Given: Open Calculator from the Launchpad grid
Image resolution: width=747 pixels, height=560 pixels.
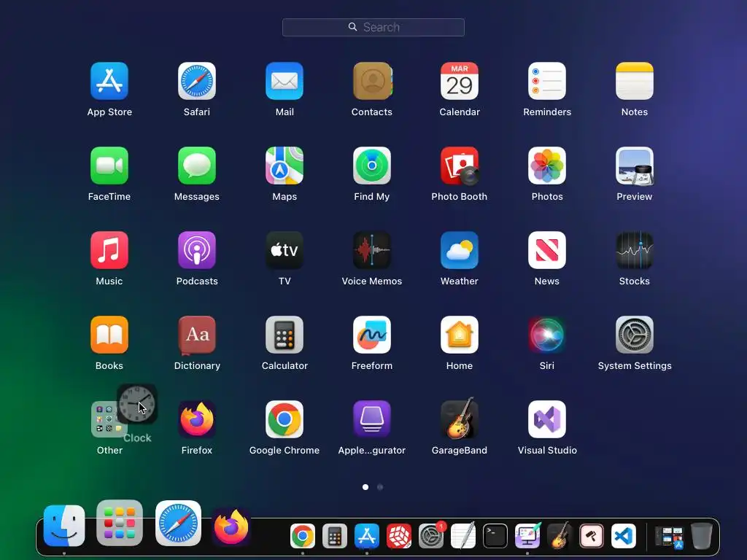Looking at the screenshot, I should [x=285, y=335].
